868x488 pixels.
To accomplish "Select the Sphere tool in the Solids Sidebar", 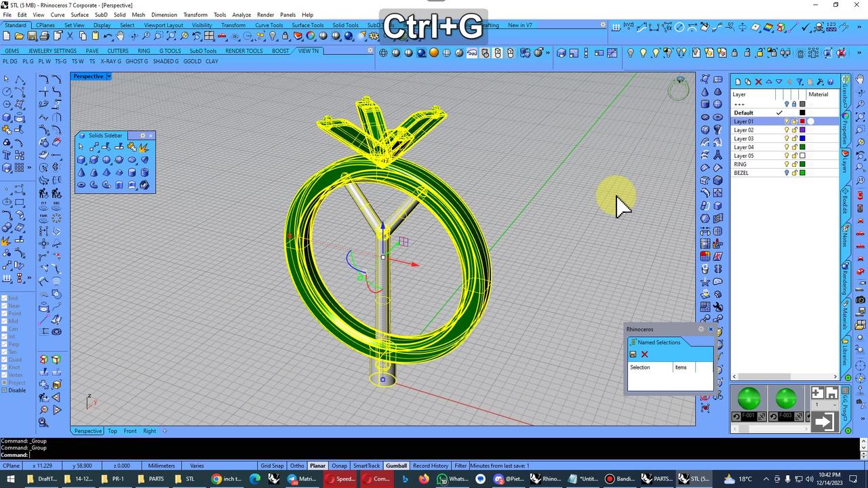I will pos(106,159).
